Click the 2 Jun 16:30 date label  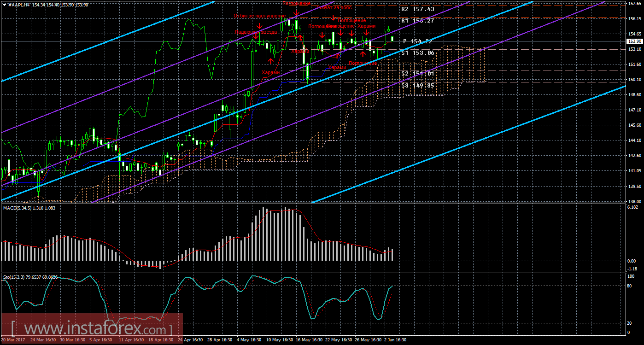[395, 340]
